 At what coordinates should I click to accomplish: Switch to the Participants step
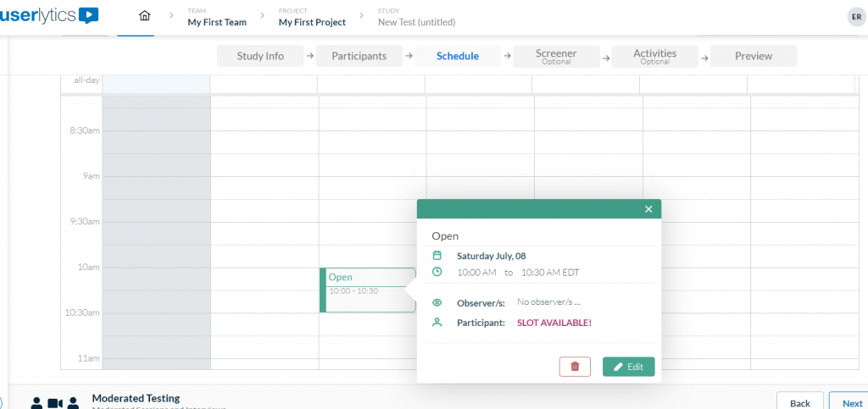click(x=359, y=57)
